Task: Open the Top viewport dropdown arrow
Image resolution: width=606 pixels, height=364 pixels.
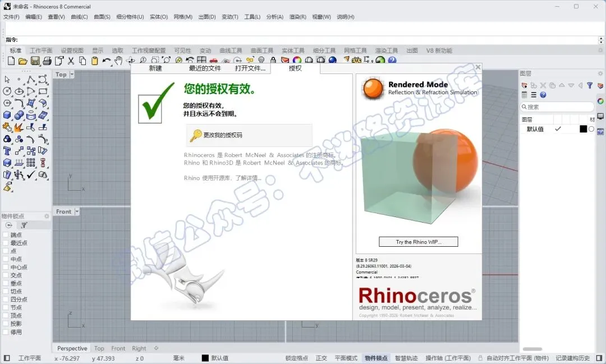Action: click(x=72, y=74)
